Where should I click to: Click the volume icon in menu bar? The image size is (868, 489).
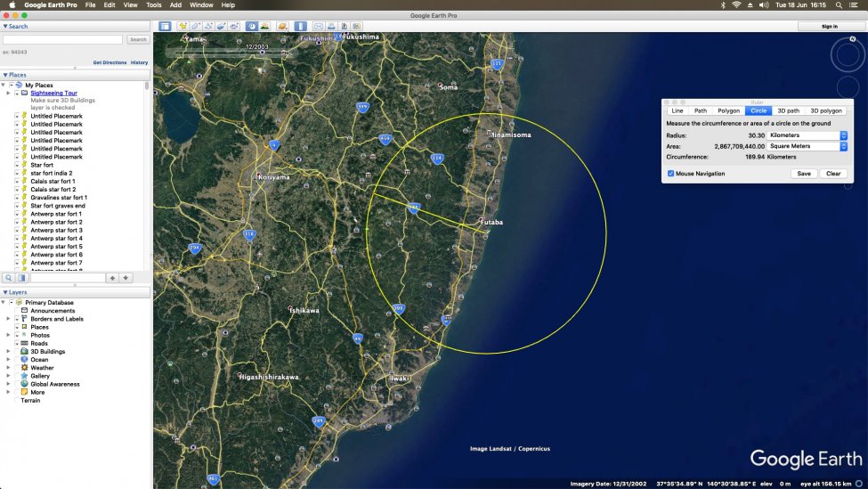(x=764, y=5)
